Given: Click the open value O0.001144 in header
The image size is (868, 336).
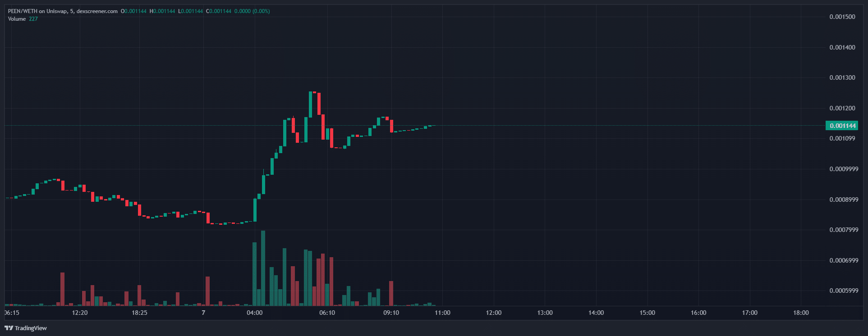Looking at the screenshot, I should [x=134, y=11].
